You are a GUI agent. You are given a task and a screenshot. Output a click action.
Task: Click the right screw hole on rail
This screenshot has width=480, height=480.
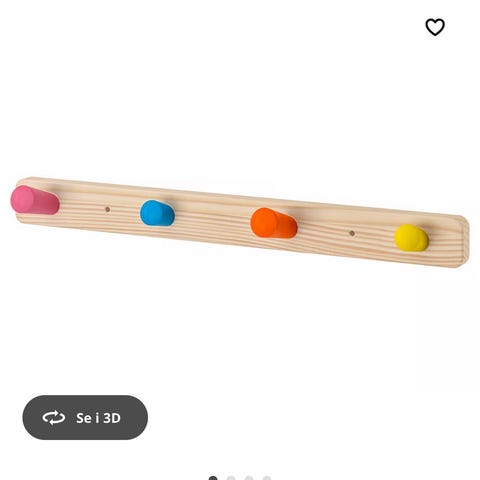352,233
